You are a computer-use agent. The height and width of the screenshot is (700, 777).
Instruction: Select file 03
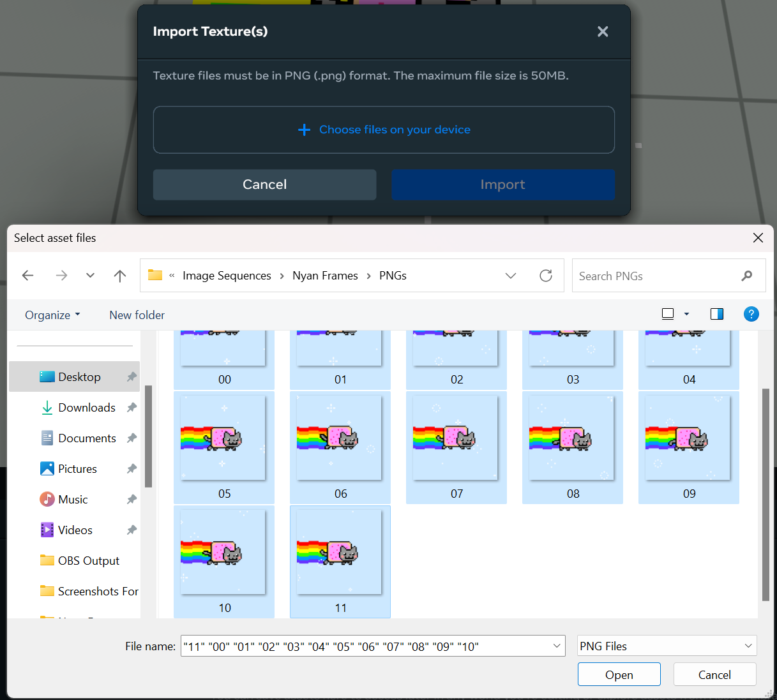click(x=573, y=359)
